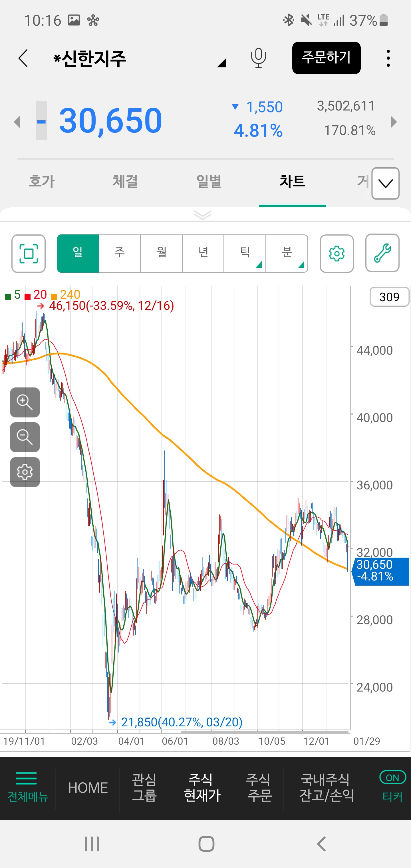Screen dimensions: 411x868
Task: Click the 21,850 low price annotation
Action: [182, 722]
